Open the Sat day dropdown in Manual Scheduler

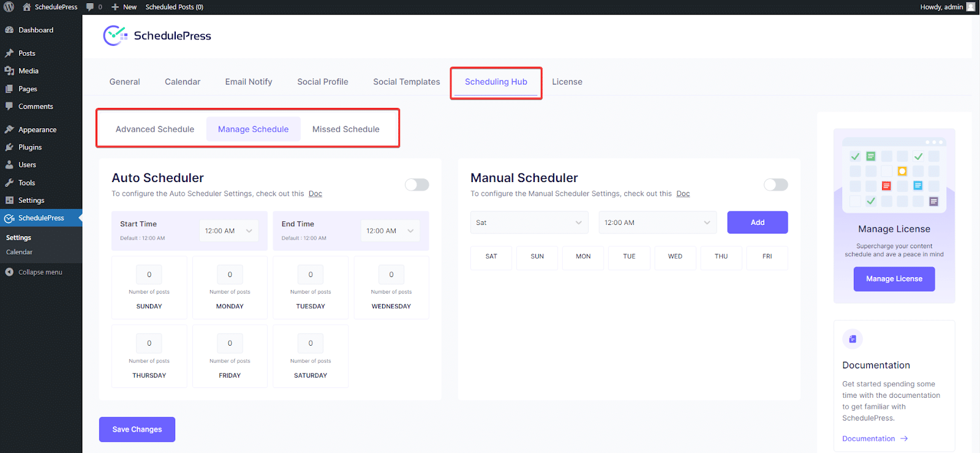point(529,223)
